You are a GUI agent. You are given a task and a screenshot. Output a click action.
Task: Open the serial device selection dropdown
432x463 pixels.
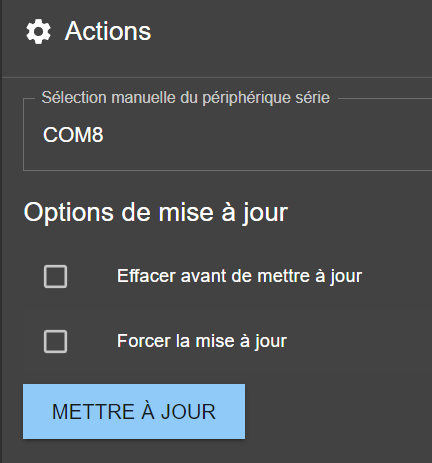228,135
